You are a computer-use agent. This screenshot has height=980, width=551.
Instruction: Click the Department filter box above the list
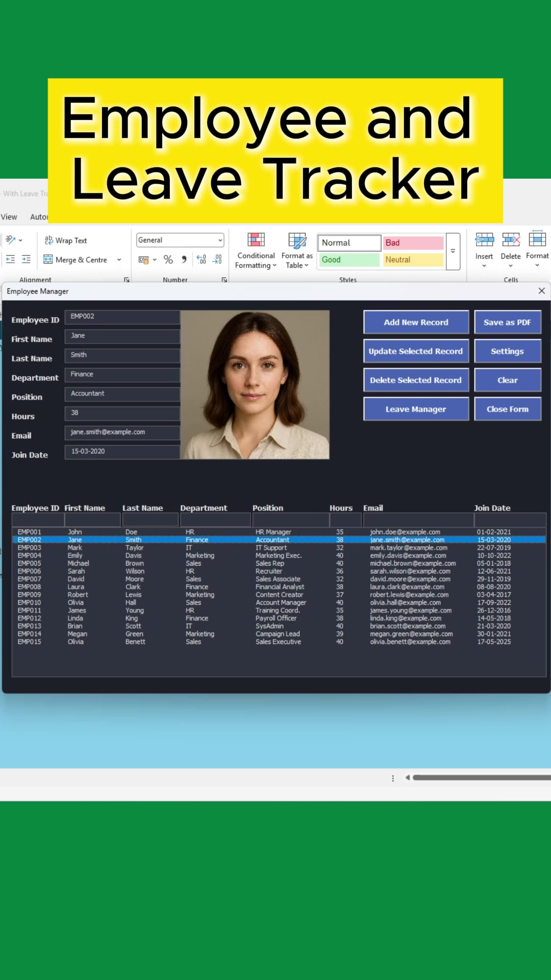tap(215, 520)
